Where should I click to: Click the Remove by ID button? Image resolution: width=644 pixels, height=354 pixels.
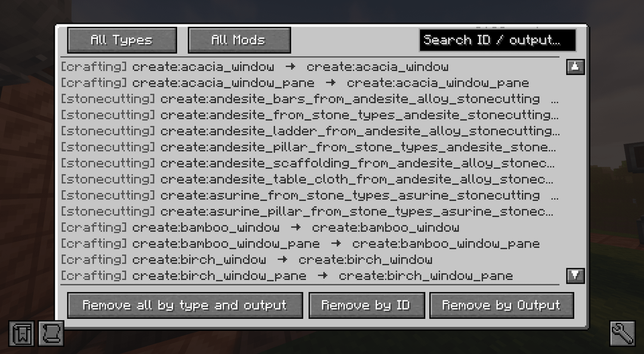point(366,306)
